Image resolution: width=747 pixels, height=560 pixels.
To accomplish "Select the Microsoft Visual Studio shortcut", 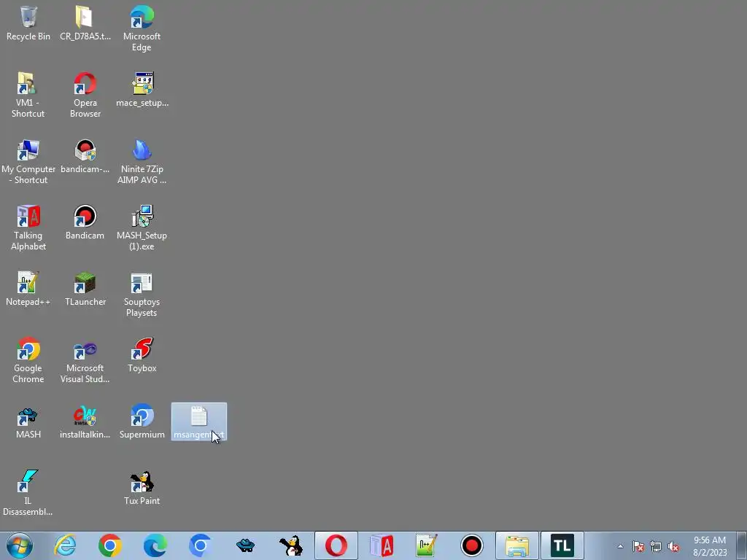I will [85, 360].
